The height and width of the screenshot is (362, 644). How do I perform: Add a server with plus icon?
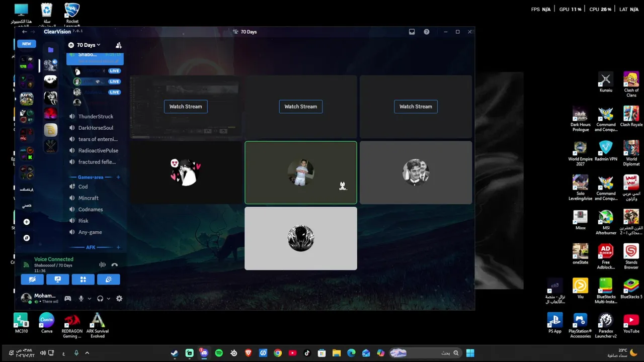pyautogui.click(x=27, y=222)
